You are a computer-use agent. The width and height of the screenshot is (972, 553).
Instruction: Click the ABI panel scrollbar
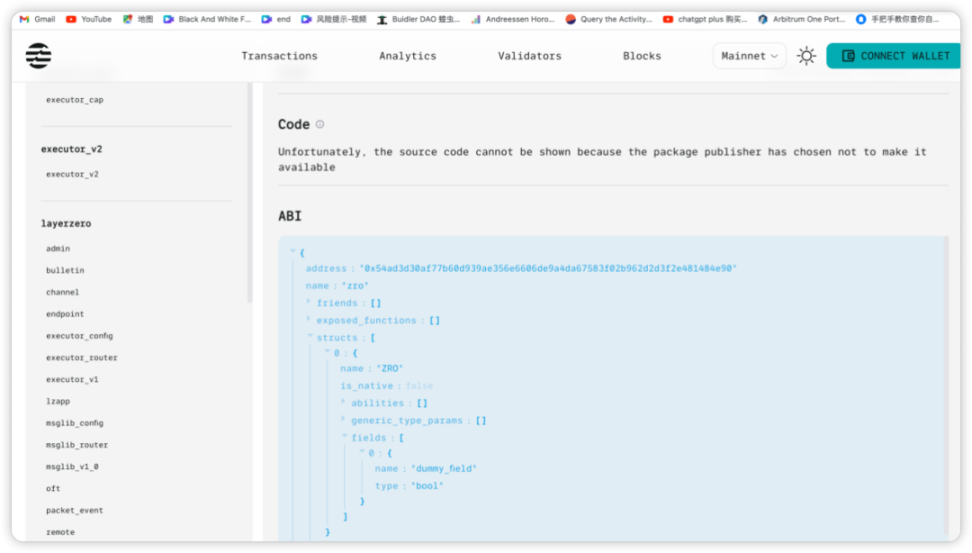click(946, 384)
